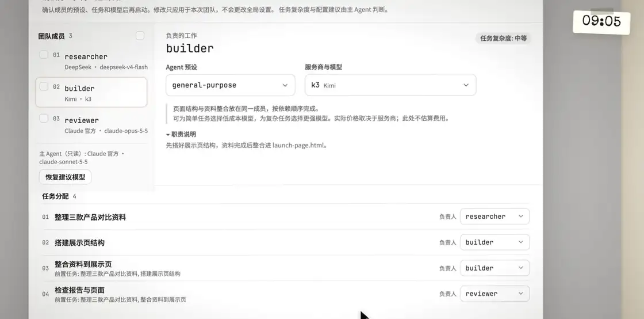Change assignee for 整合资料到展示页
The height and width of the screenshot is (319, 644).
point(494,268)
